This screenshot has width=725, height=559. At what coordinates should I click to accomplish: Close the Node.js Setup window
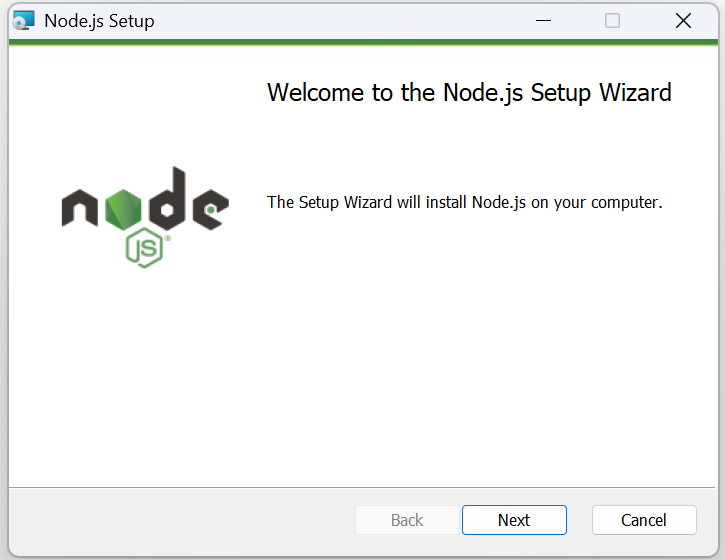(x=683, y=21)
